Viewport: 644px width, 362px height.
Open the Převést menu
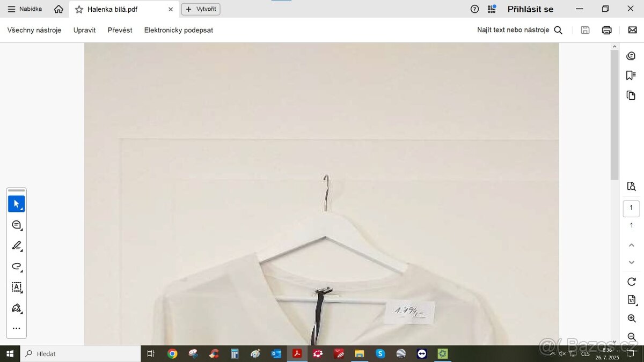pyautogui.click(x=120, y=30)
